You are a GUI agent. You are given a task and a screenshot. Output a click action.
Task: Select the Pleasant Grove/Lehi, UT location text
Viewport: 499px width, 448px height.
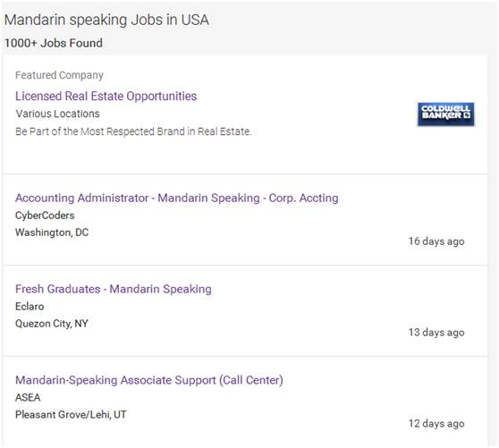pos(71,415)
